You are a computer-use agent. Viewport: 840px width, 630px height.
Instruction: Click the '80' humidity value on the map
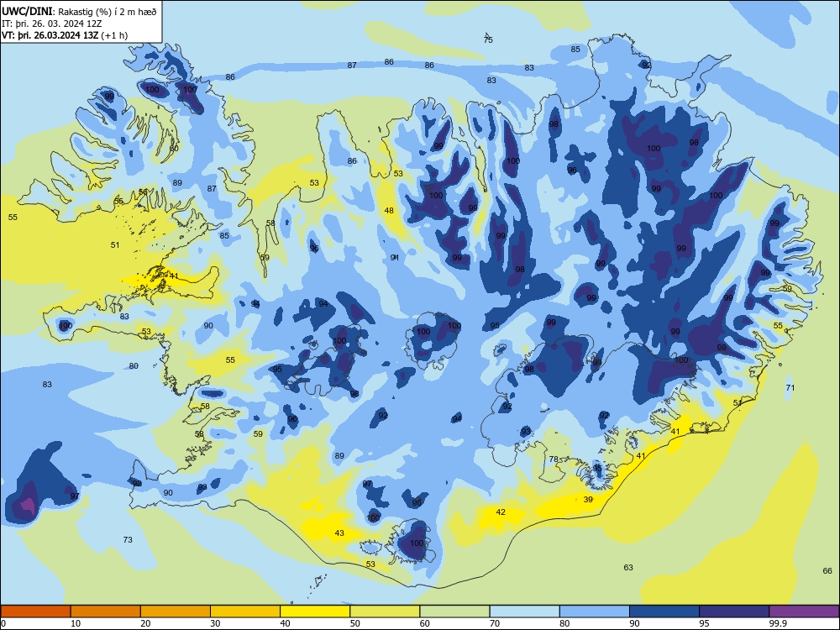tap(134, 366)
